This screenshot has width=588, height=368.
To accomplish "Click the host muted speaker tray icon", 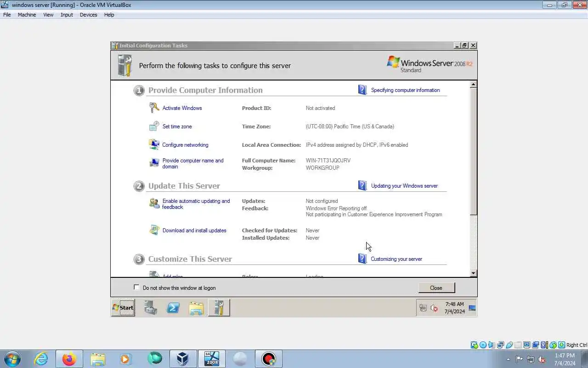I will [x=542, y=359].
